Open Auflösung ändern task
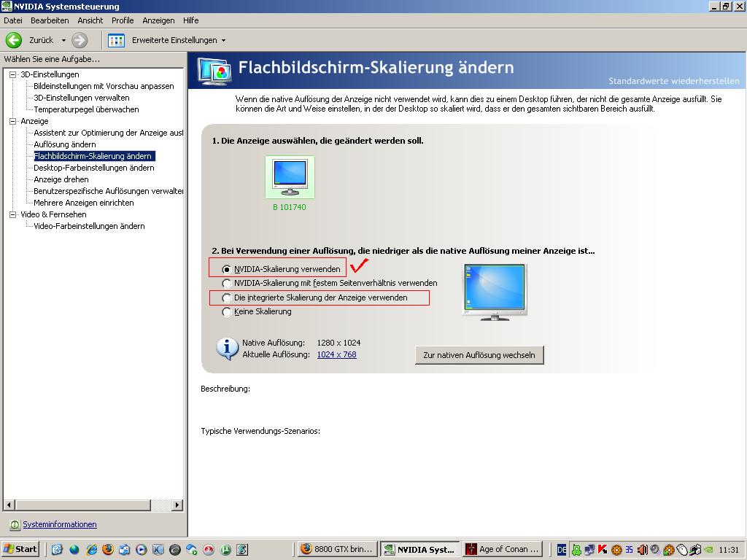Image resolution: width=747 pixels, height=560 pixels. (65, 145)
